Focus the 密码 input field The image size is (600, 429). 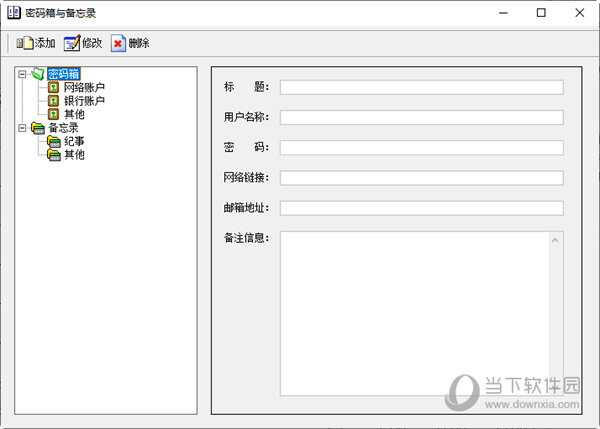pyautogui.click(x=422, y=148)
